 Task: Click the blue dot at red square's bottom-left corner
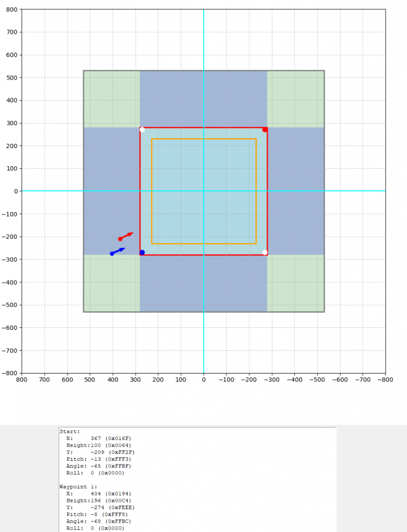coord(142,252)
